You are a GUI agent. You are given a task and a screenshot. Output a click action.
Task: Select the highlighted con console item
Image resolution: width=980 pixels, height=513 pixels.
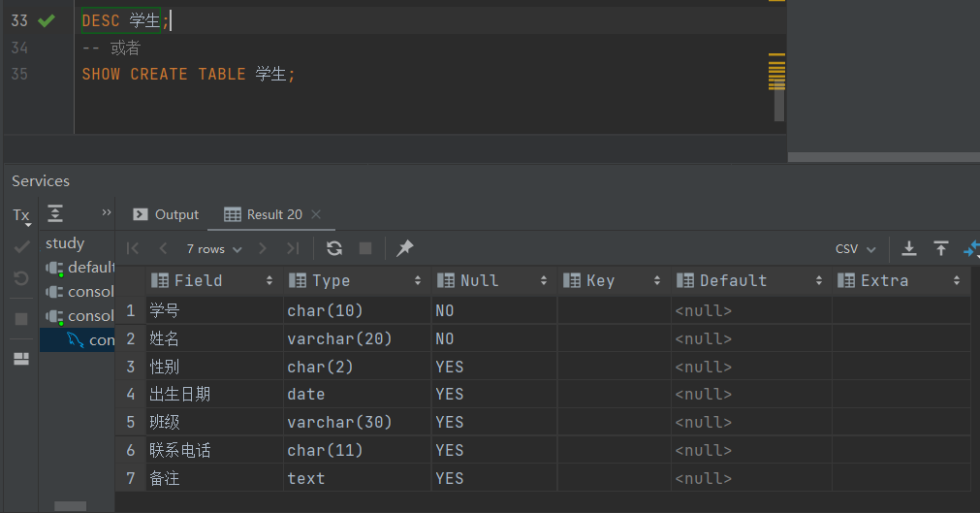(x=79, y=340)
